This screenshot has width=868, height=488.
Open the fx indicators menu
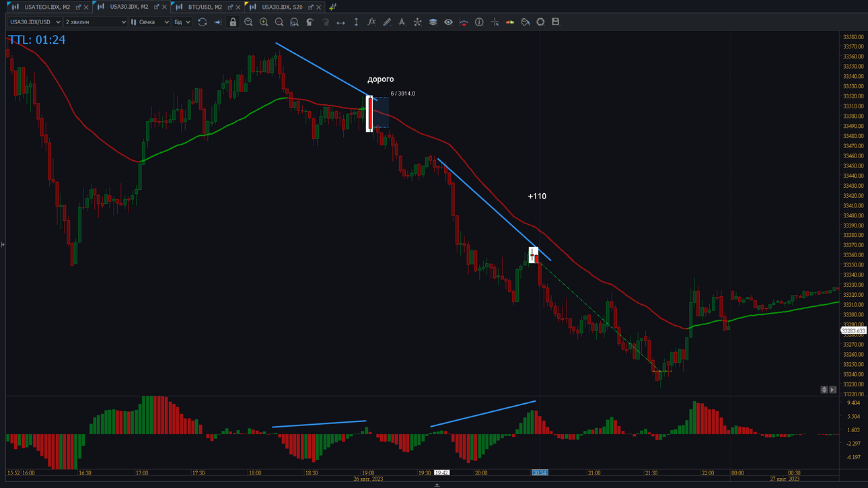coord(371,22)
